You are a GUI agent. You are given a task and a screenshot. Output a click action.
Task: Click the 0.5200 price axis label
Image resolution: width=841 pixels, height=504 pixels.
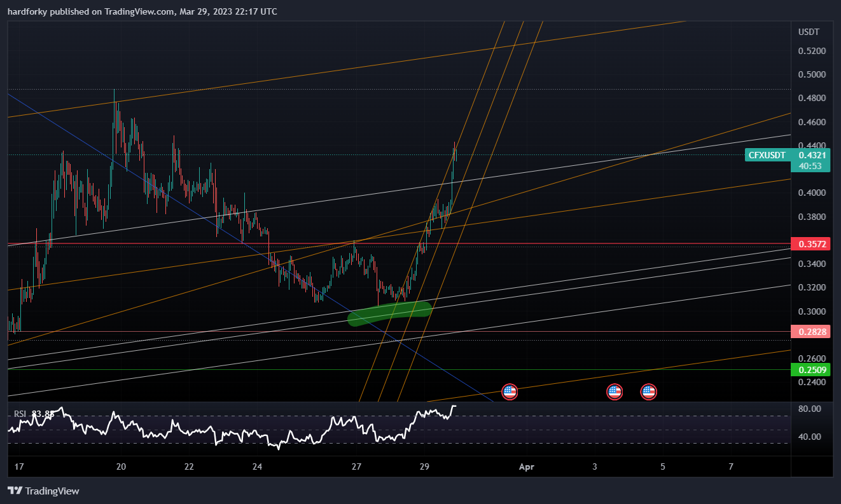point(812,51)
